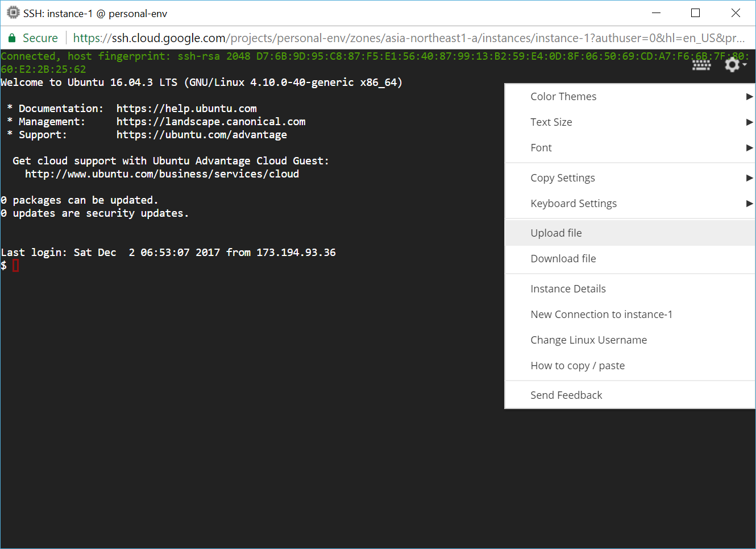Image resolution: width=756 pixels, height=549 pixels.
Task: Click the ssh.cloud.google.com URL in address bar
Action: click(x=409, y=38)
